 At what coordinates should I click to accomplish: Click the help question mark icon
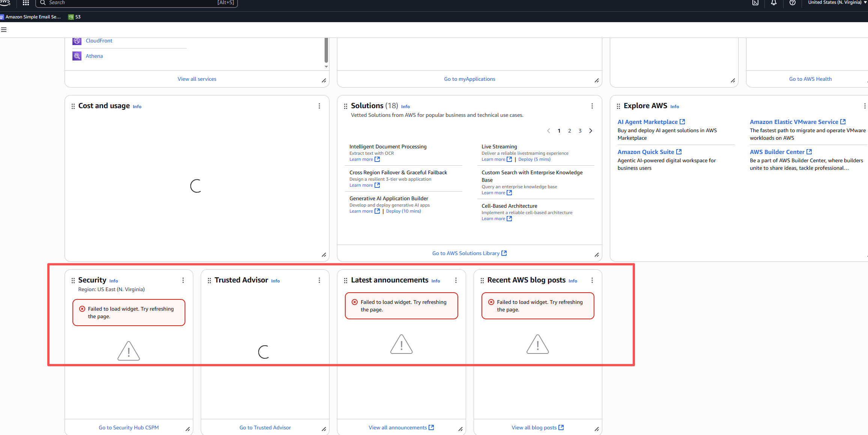click(792, 3)
